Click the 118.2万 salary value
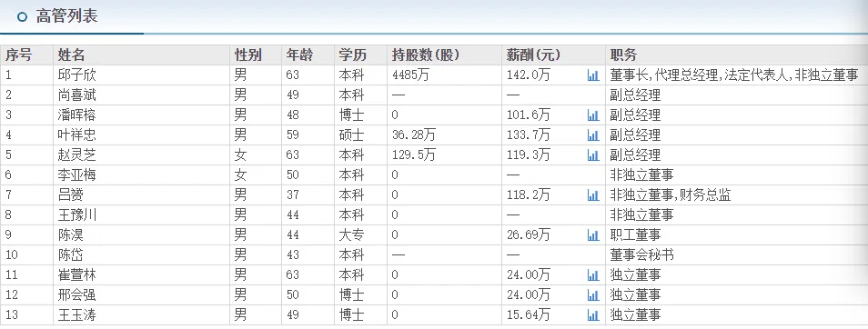The height and width of the screenshot is (329, 868). tap(529, 195)
